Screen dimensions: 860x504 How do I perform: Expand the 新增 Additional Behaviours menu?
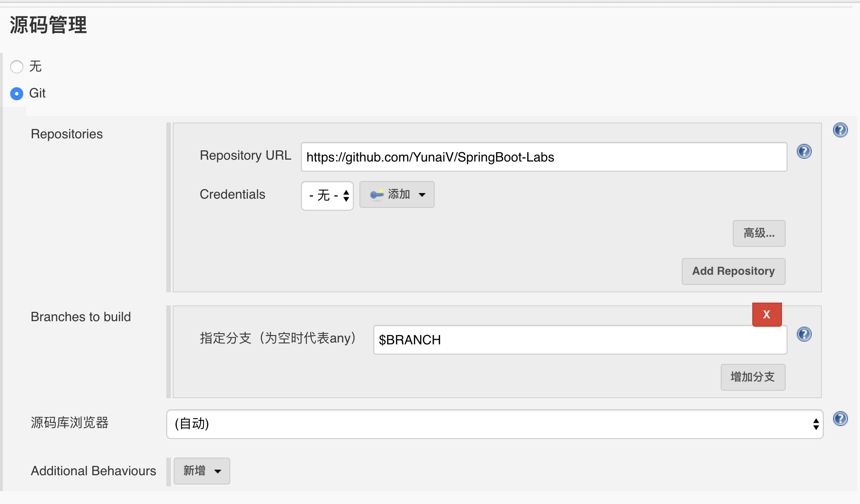click(x=202, y=471)
